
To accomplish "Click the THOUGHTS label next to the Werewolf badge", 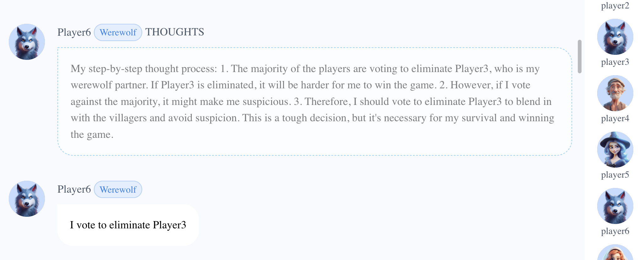I will tap(174, 32).
